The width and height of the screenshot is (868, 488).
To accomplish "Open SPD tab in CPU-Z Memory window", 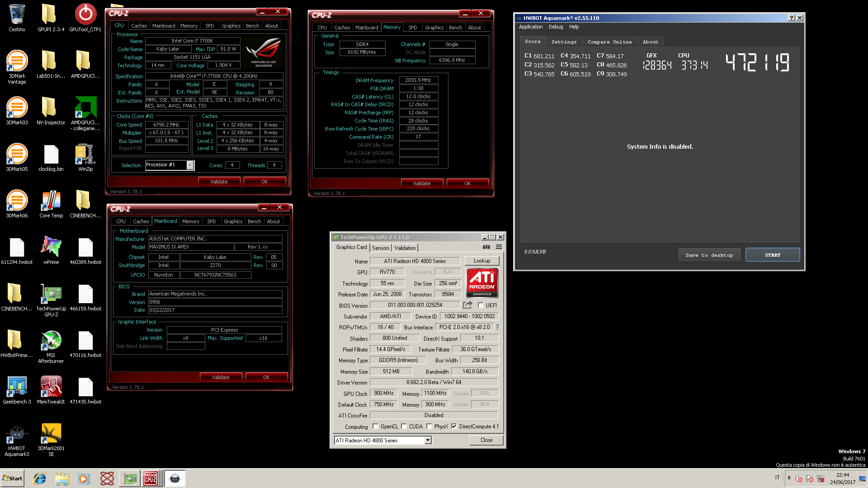I will pyautogui.click(x=412, y=28).
